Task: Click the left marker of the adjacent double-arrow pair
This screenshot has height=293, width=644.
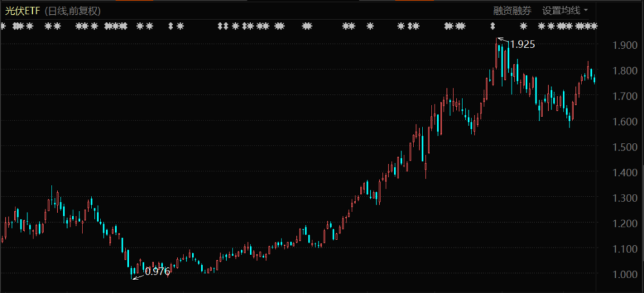Action: pos(220,26)
